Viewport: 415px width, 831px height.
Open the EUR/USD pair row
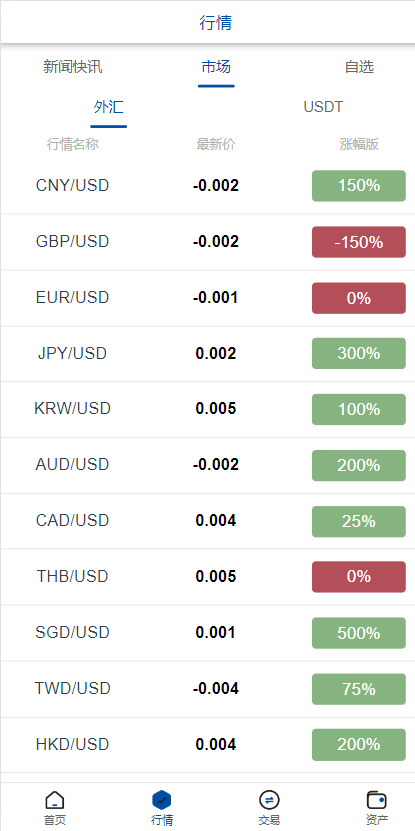coord(207,298)
